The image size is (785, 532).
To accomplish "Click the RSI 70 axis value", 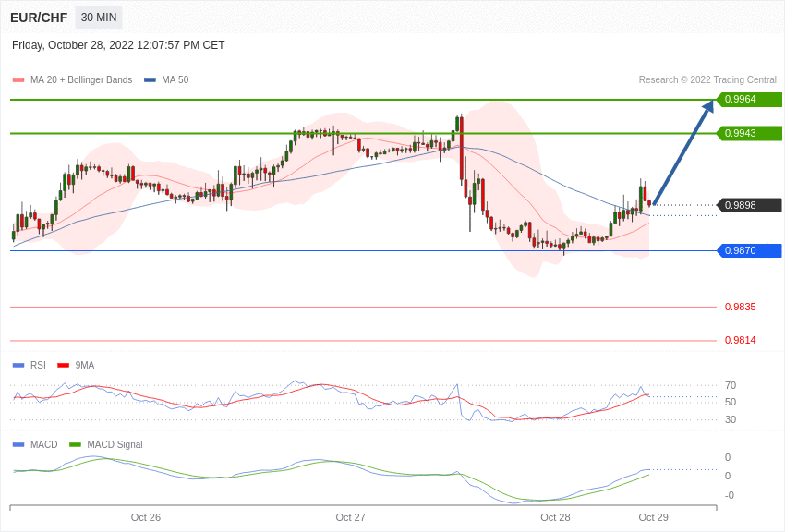I will (731, 385).
